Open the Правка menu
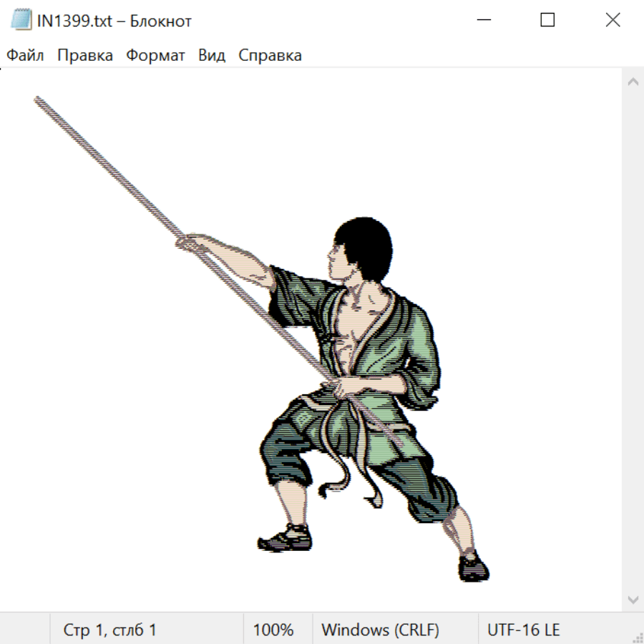Viewport: 644px width, 644px height. [85, 56]
